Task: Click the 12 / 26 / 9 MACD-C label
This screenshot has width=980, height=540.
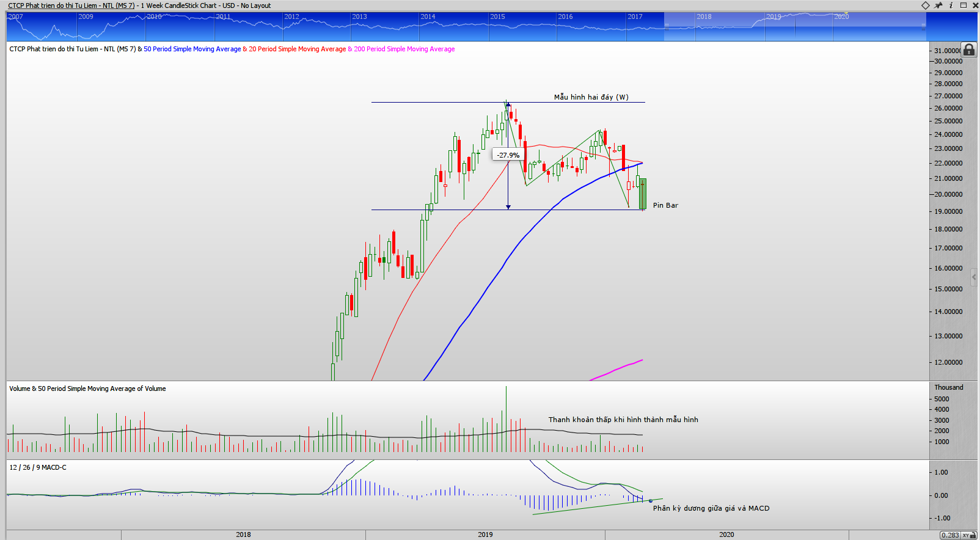Action: coord(38,467)
